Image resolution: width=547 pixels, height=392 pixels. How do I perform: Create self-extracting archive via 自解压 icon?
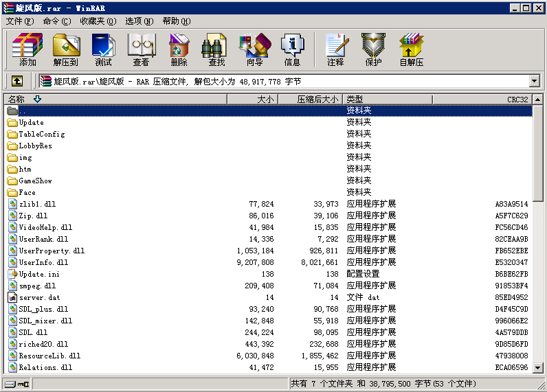click(411, 49)
